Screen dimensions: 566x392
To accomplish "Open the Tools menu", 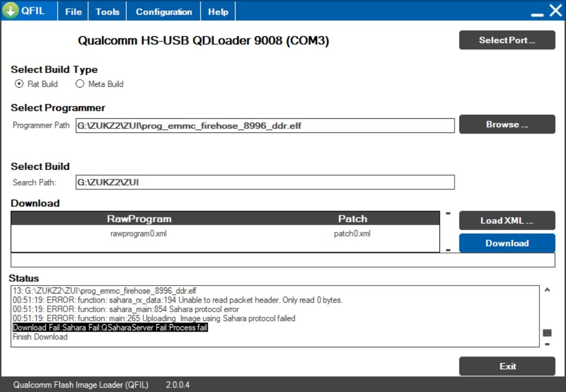I will [x=107, y=11].
